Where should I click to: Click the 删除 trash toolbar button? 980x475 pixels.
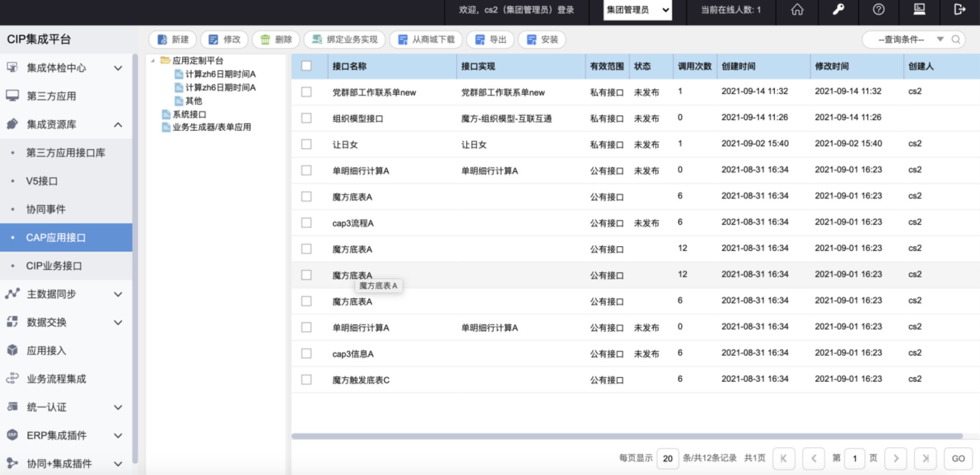click(x=276, y=39)
